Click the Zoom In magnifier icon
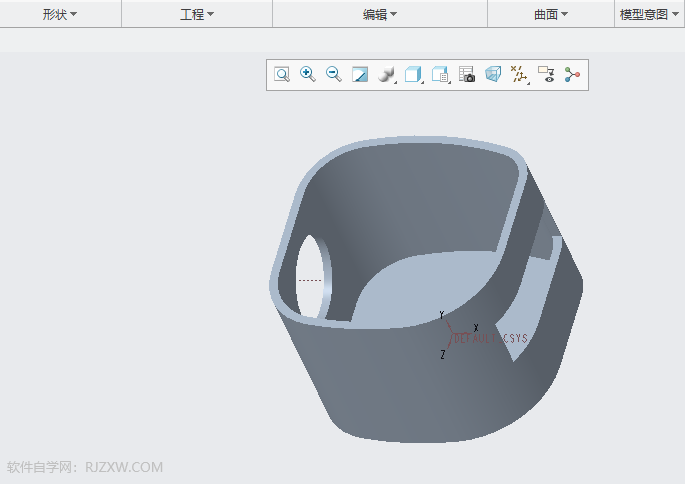685x484 pixels. 308,75
